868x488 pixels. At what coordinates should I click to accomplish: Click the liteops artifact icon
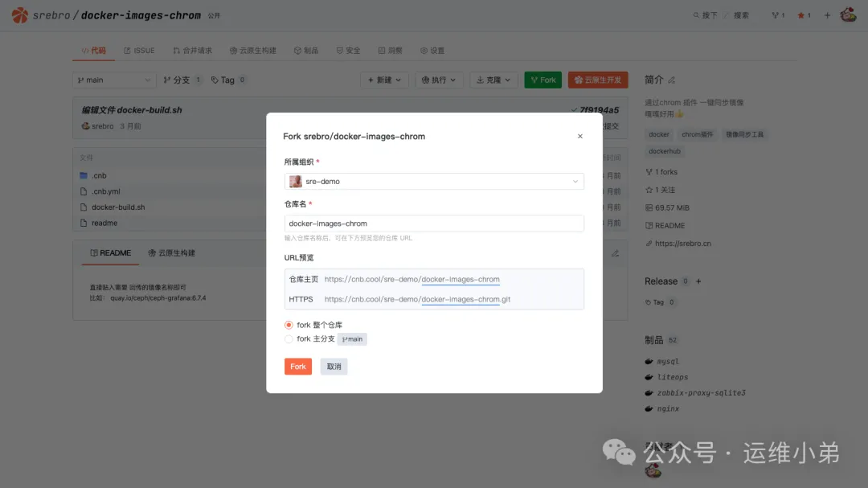649,377
